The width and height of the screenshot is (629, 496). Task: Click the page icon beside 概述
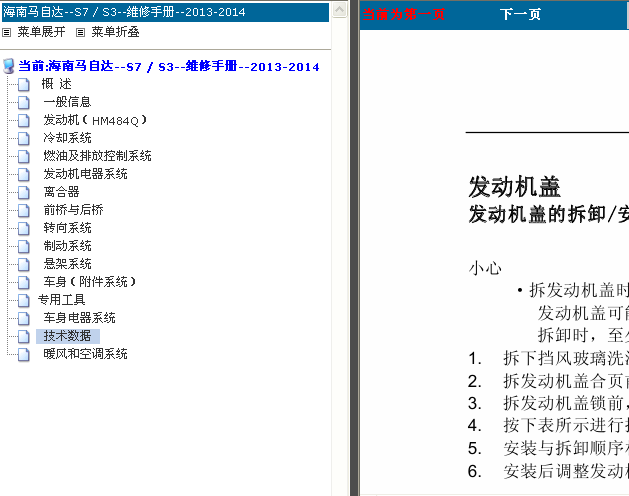(24, 85)
